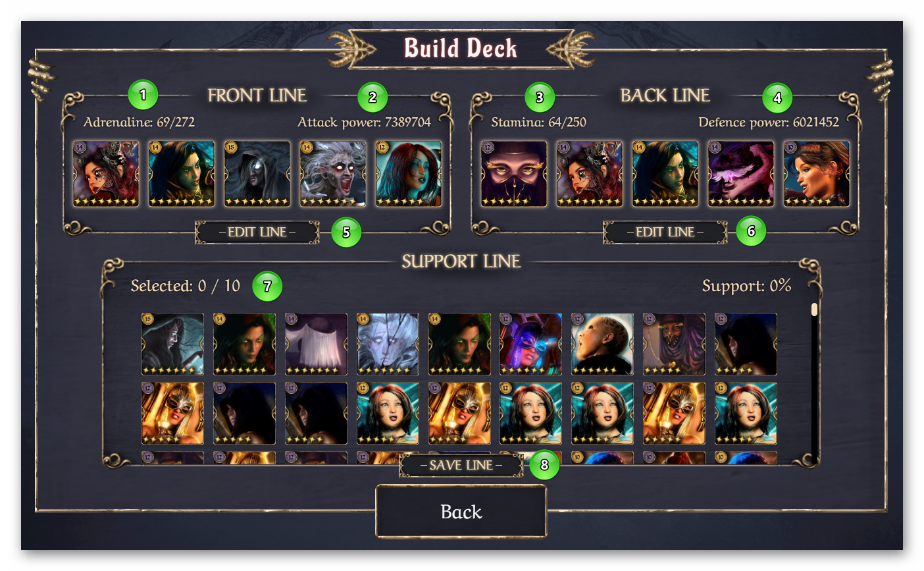
Task: Click the Back Line Edit Line button
Action: (x=665, y=232)
